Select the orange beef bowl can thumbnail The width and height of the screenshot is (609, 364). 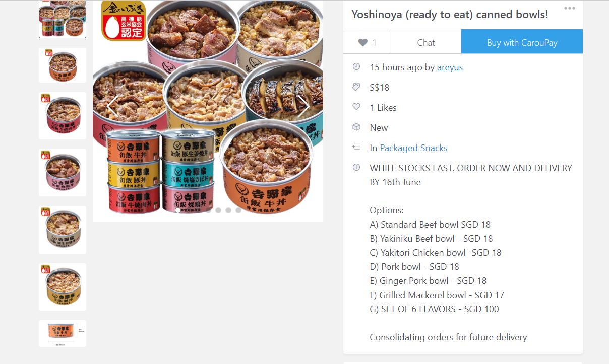(63, 65)
